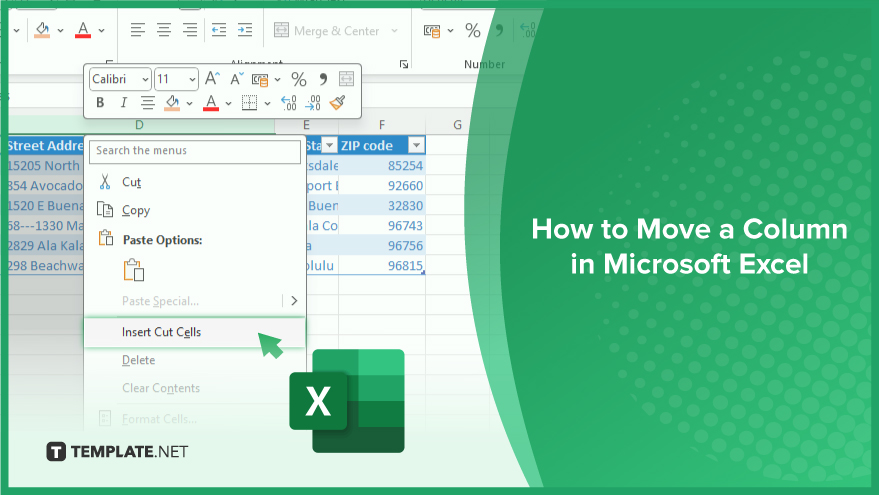Decrease font size in mini toolbar
Screen dimensions: 879x495
click(237, 79)
